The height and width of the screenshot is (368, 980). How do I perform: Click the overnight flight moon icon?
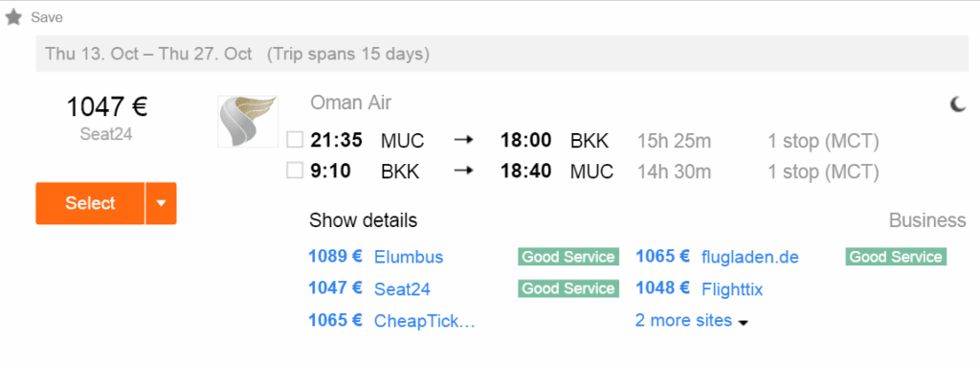[957, 105]
